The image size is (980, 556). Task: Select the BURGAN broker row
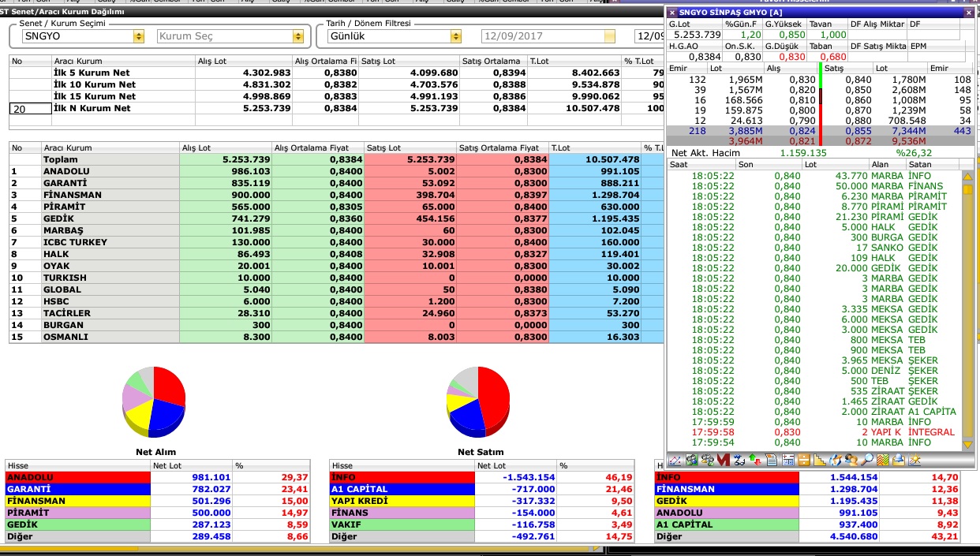coord(337,325)
